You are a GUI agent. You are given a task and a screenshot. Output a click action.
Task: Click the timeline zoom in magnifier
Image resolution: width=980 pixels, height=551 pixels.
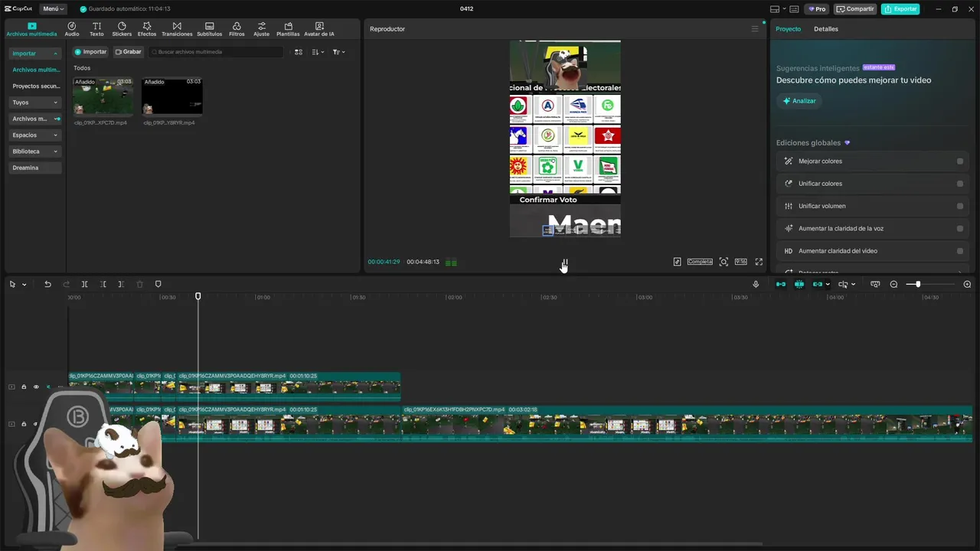pos(967,284)
